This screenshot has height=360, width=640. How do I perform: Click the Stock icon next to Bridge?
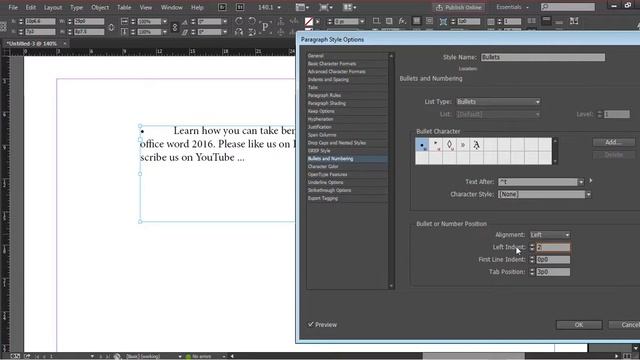[240, 7]
